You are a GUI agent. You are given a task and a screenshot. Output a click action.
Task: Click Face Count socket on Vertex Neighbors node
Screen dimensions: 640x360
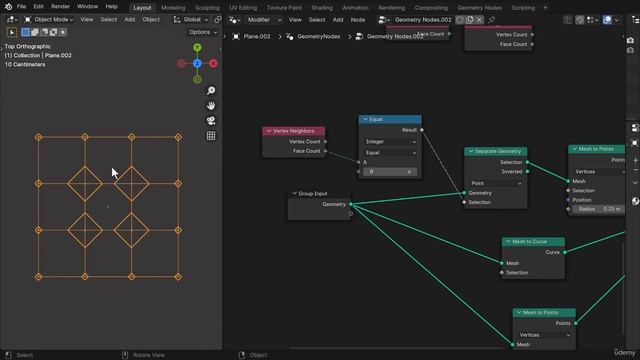pos(325,151)
